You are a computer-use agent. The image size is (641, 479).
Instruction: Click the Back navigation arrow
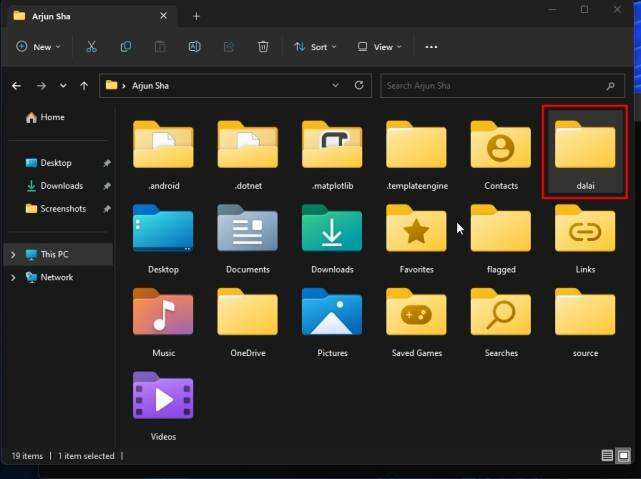[x=17, y=86]
